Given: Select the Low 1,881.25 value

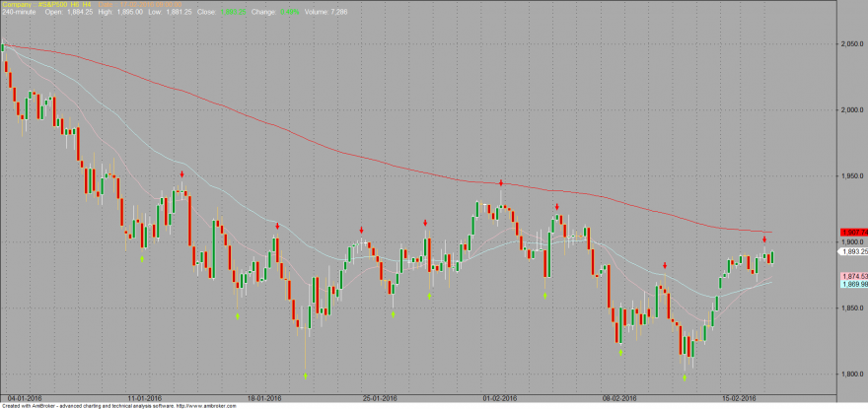Looking at the screenshot, I should [171, 12].
